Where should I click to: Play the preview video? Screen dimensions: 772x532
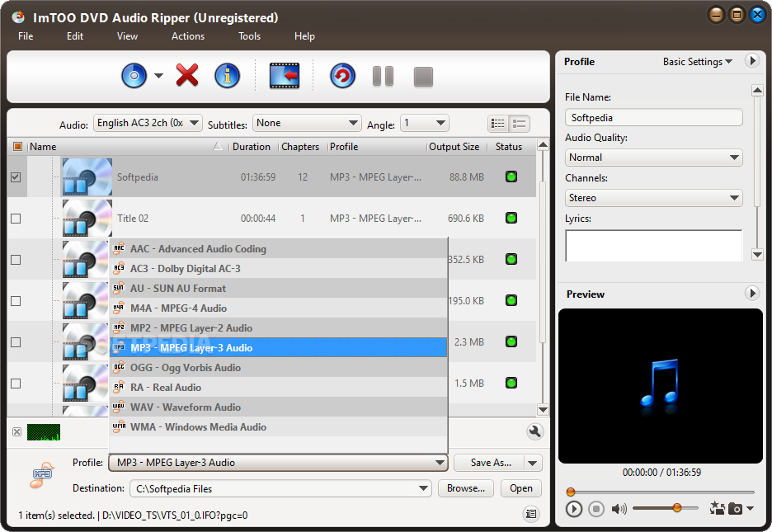tap(573, 509)
